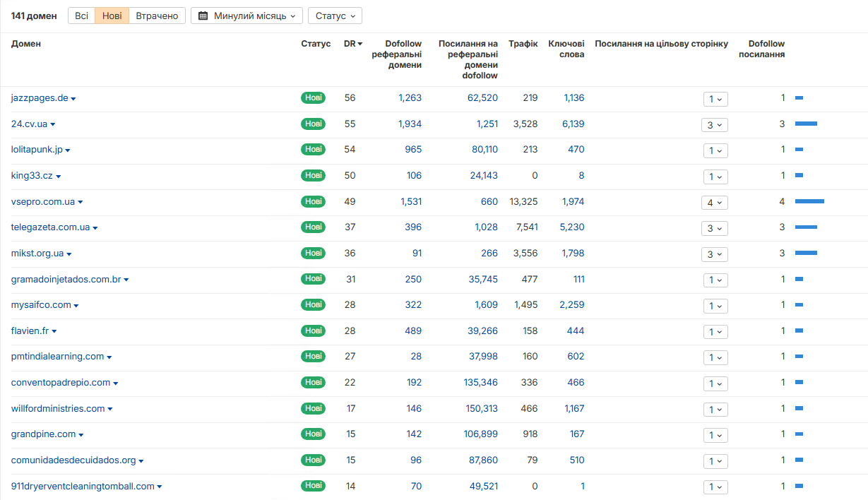This screenshot has width=868, height=500.
Task: Open the caret next to 911dryerventcleaningtomball.com
Action: coord(160,487)
